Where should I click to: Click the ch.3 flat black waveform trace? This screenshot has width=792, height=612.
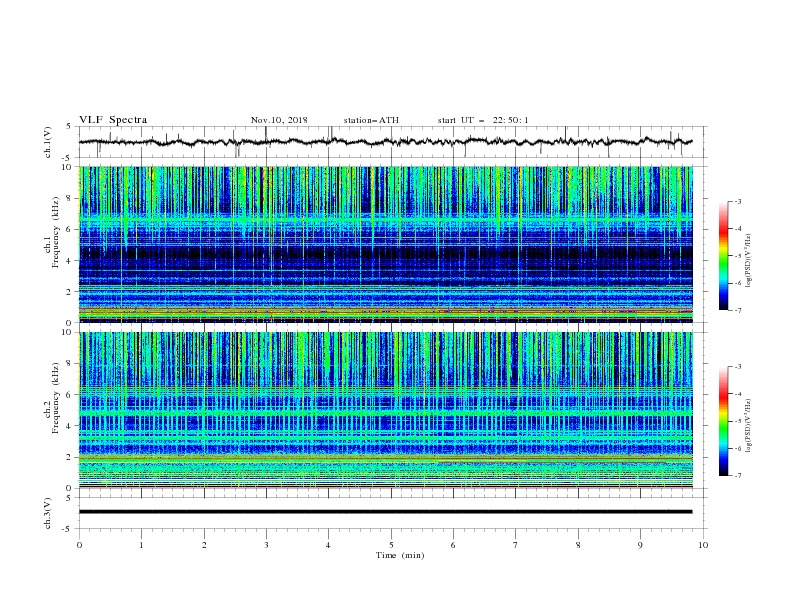385,512
